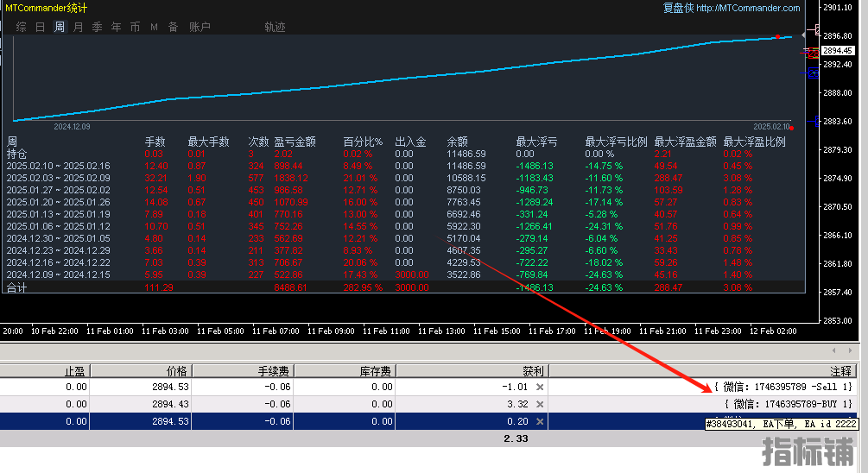Click the 盈亏金额 column heading
868x473 pixels.
pos(295,142)
